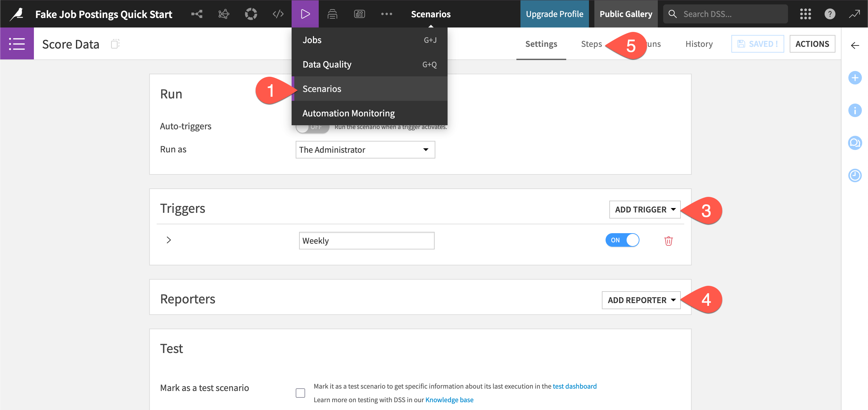Click the code notebooks icon
Screen dimensions: 868x410
(278, 14)
